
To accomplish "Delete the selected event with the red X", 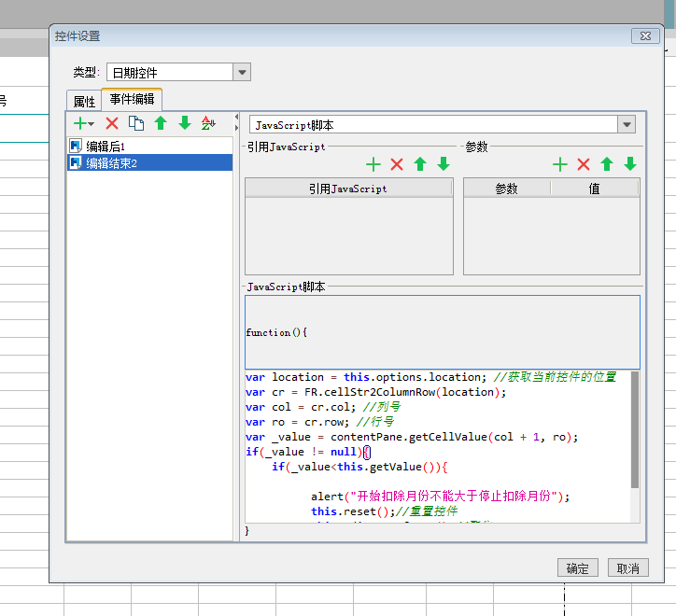I will (112, 123).
